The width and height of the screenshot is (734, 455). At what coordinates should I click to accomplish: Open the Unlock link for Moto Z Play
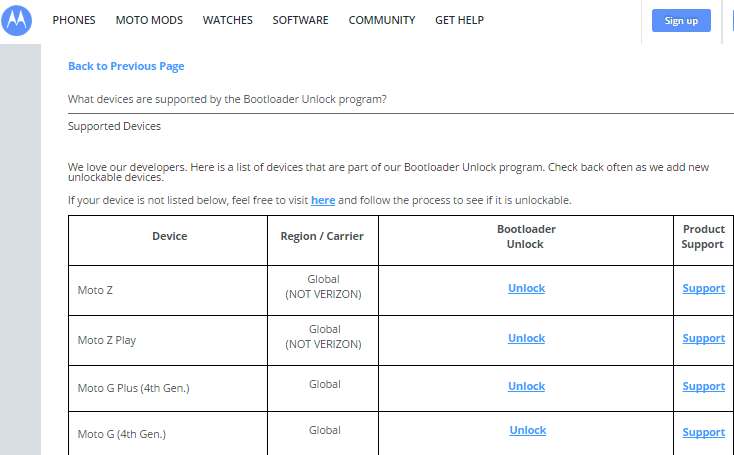pyautogui.click(x=527, y=338)
